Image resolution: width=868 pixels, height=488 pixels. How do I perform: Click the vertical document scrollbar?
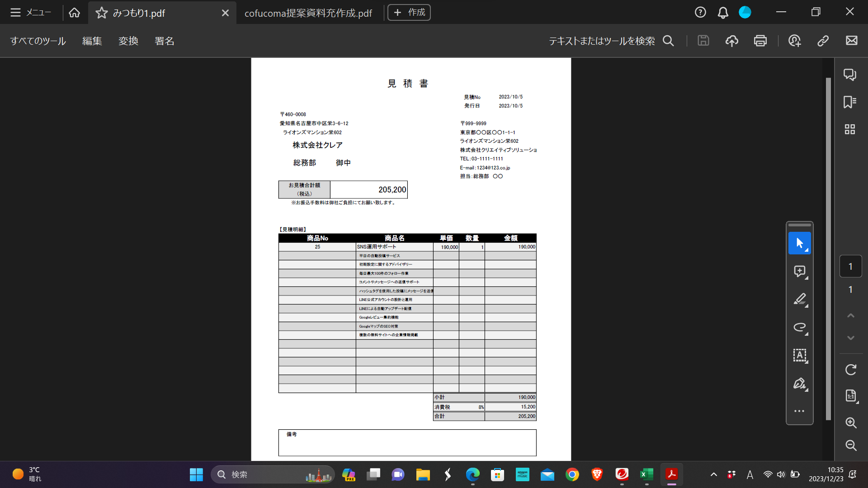828,249
